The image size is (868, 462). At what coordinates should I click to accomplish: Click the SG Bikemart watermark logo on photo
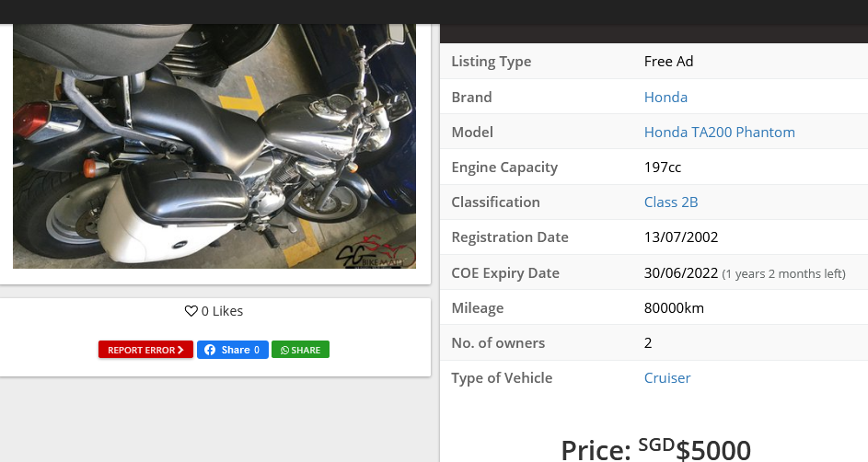(x=374, y=253)
